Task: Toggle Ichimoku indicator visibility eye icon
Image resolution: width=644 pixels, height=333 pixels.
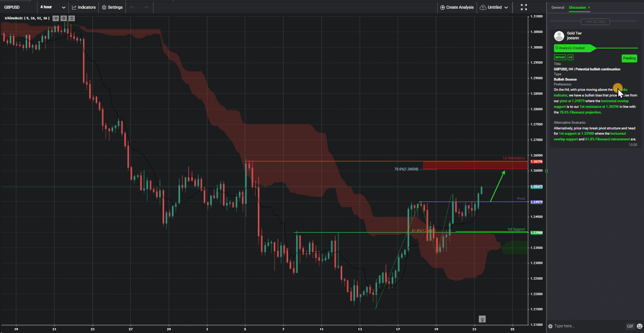Action: (56, 18)
